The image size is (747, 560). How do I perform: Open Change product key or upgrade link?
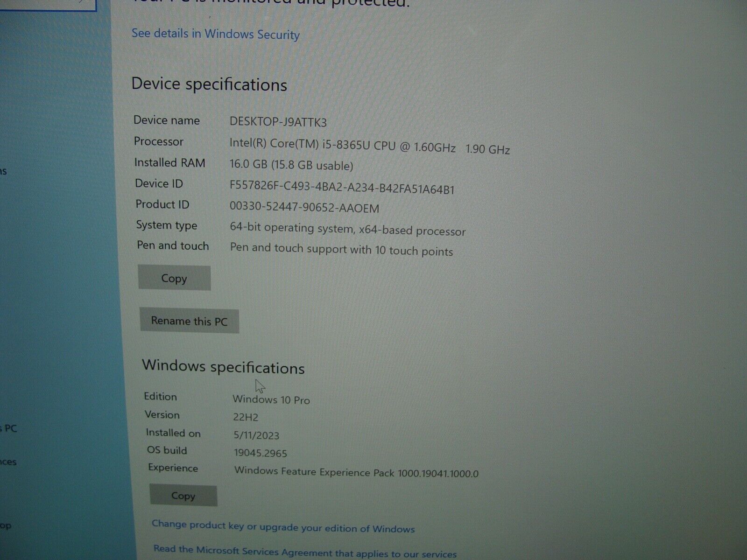pos(283,527)
